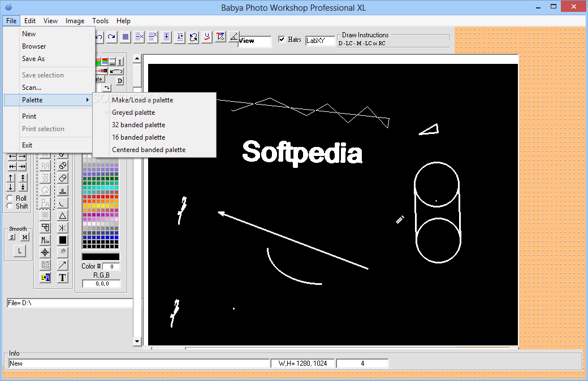Select the diagonal arrow line tool
This screenshot has height=381, width=588.
(x=63, y=265)
